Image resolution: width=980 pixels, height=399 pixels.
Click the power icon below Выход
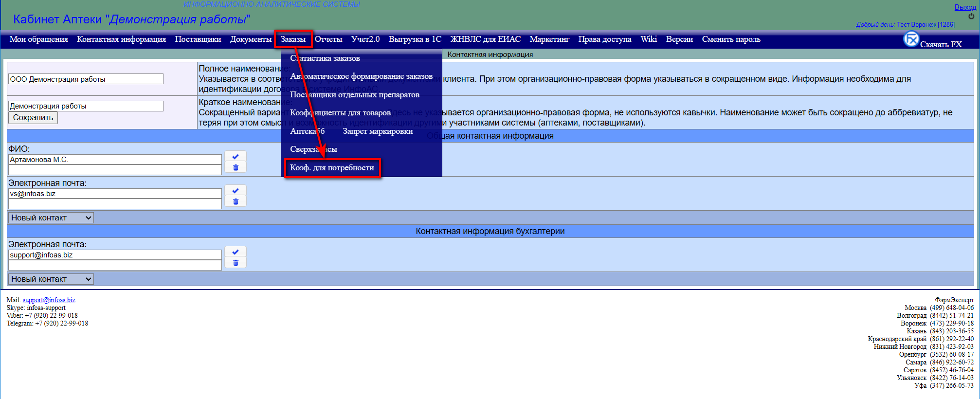[x=971, y=16]
